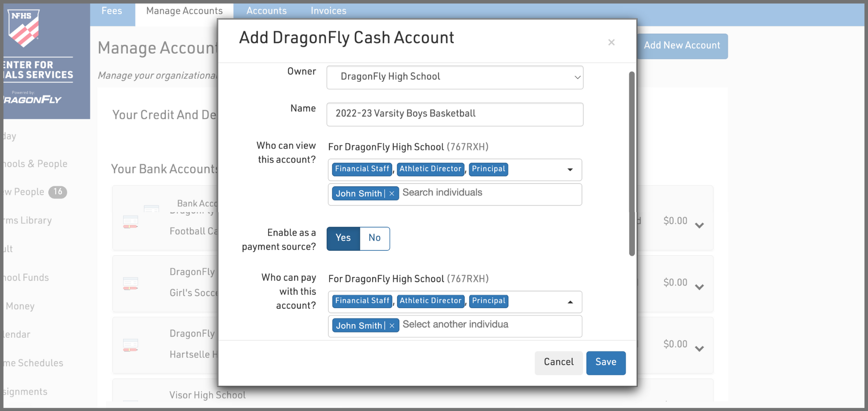
Task: Expand the who can view roles dropdown
Action: point(570,170)
